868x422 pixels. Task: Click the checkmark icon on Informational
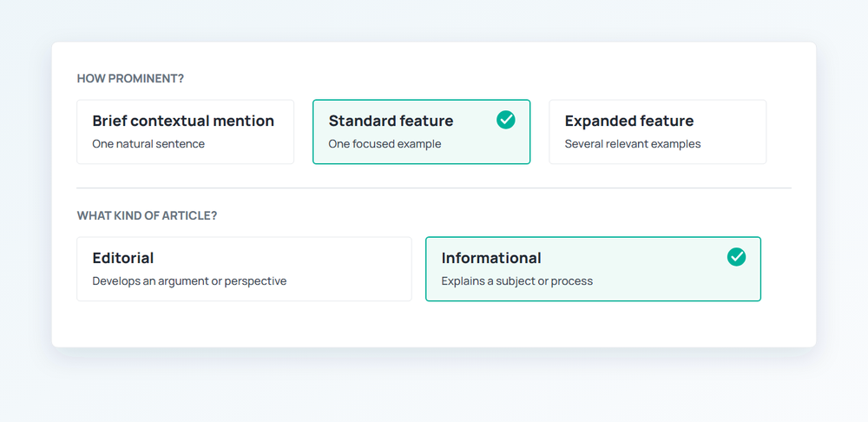pos(736,257)
